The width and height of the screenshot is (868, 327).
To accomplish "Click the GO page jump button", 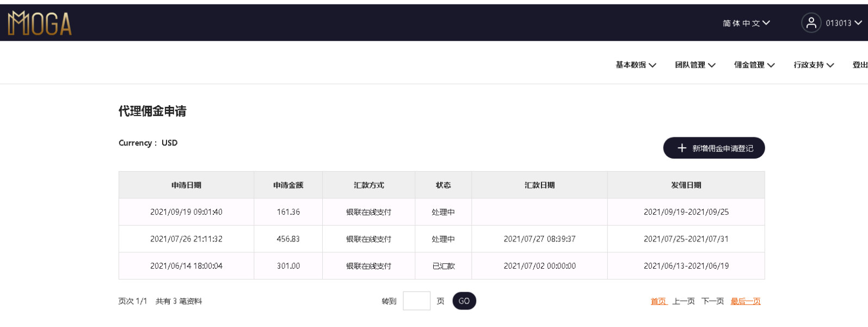I will coord(464,301).
